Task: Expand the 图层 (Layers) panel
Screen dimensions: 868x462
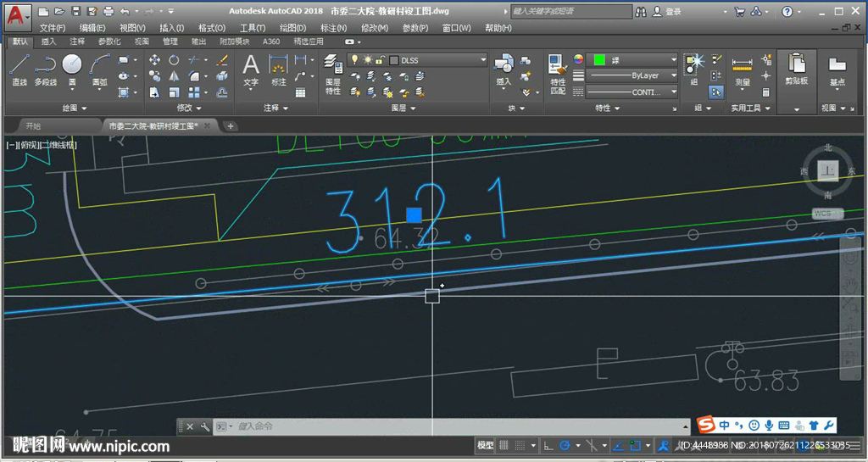Action: click(x=403, y=108)
